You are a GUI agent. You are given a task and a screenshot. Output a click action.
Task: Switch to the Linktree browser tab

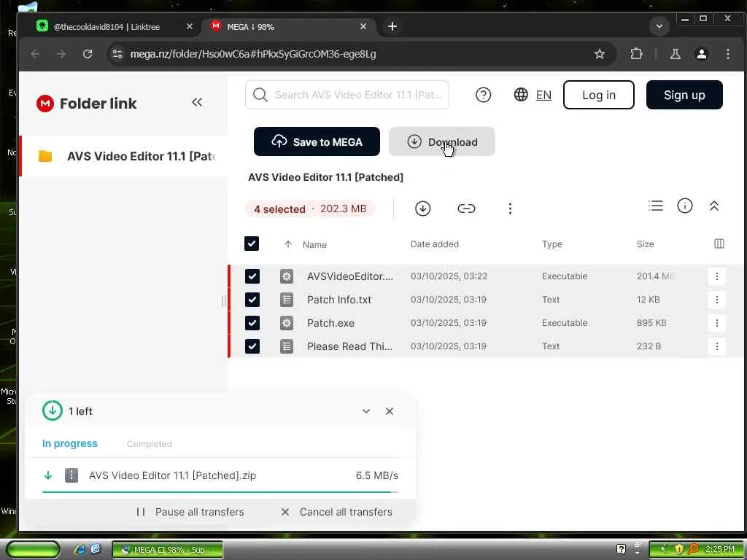point(115,27)
